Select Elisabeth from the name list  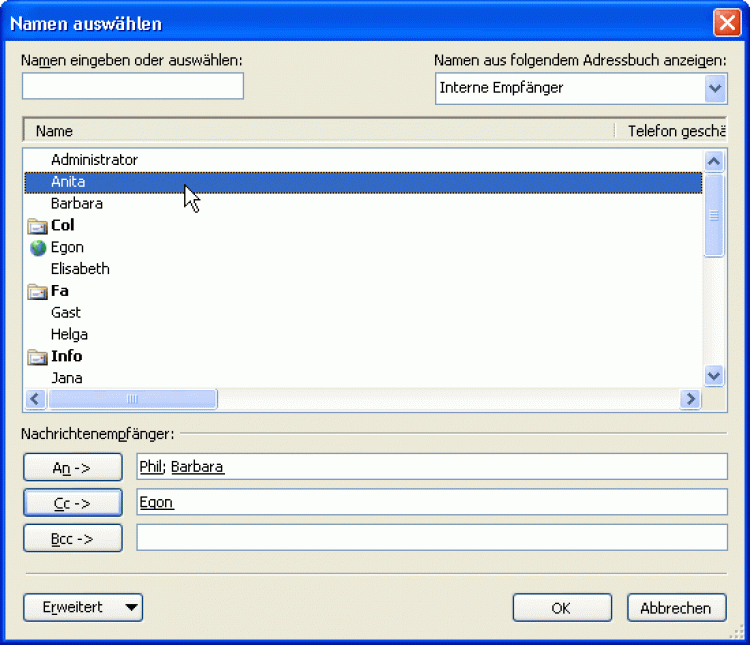[80, 269]
